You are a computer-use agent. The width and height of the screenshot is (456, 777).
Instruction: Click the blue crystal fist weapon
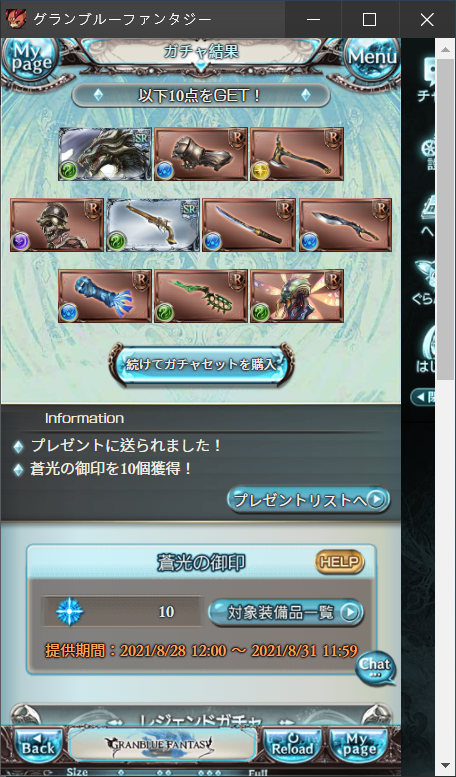(105, 296)
